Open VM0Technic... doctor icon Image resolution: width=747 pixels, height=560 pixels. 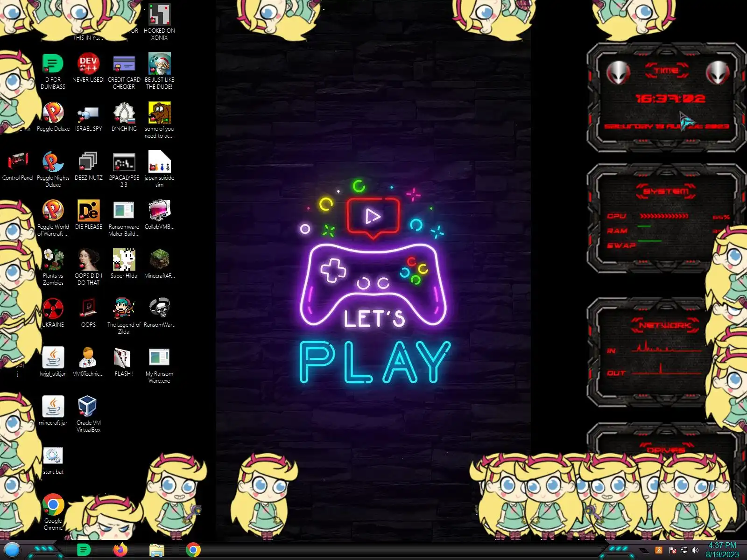click(88, 362)
